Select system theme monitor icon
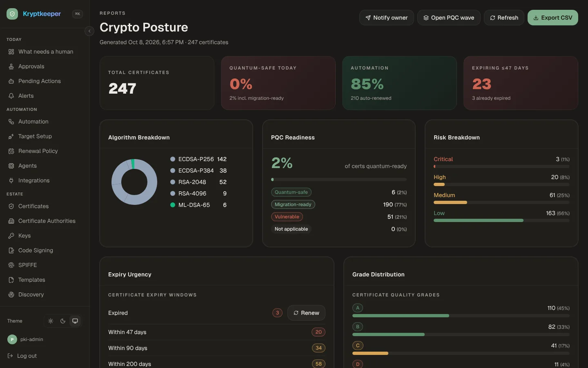Viewport: 588px width, 368px height. [75, 321]
